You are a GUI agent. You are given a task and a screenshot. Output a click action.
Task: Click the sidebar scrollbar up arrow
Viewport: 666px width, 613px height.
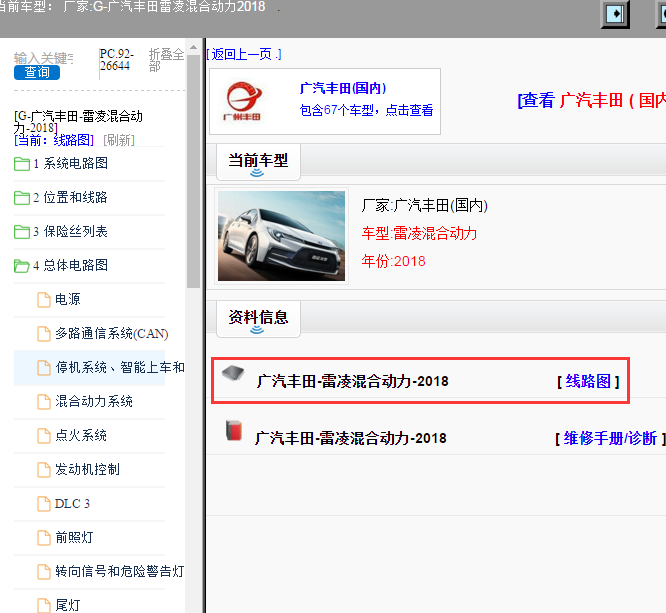click(x=193, y=47)
